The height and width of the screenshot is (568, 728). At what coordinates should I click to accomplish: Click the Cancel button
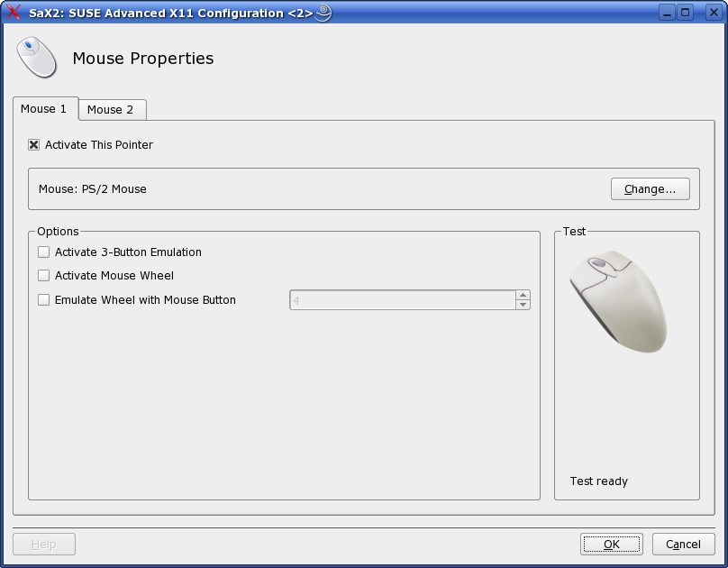684,545
